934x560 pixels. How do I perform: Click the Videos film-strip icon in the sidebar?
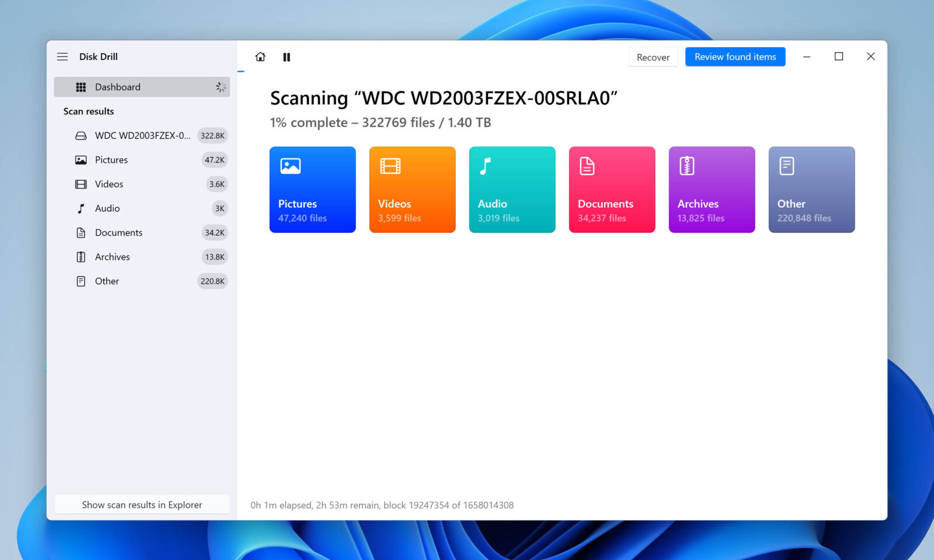tap(81, 184)
